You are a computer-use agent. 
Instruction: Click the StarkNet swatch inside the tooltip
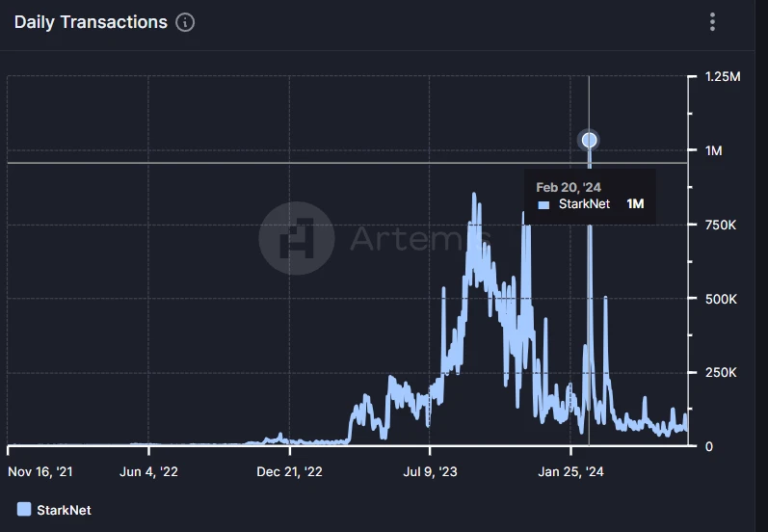pos(543,204)
